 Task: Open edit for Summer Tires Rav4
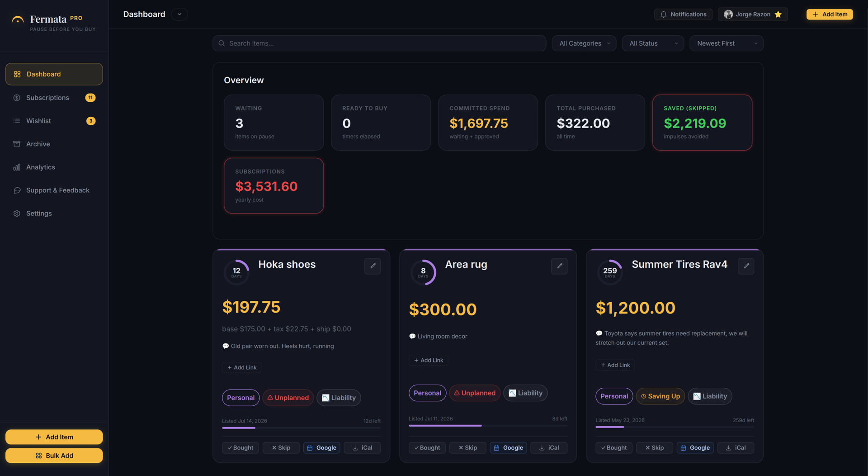(746, 266)
